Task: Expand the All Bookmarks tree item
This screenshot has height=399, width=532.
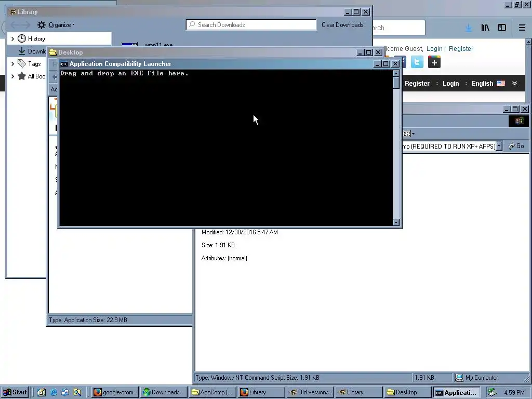Action: click(13, 76)
